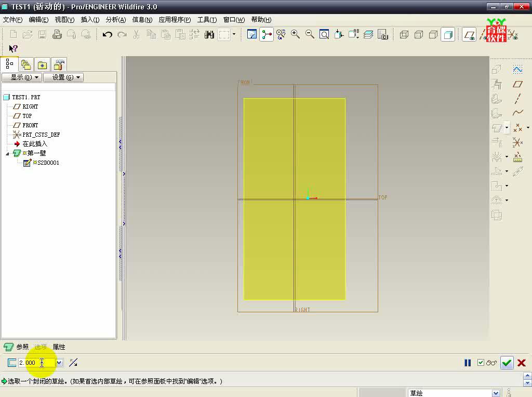The height and width of the screenshot is (397, 532).
Task: Click the Repaint screen icon
Action: (252, 34)
